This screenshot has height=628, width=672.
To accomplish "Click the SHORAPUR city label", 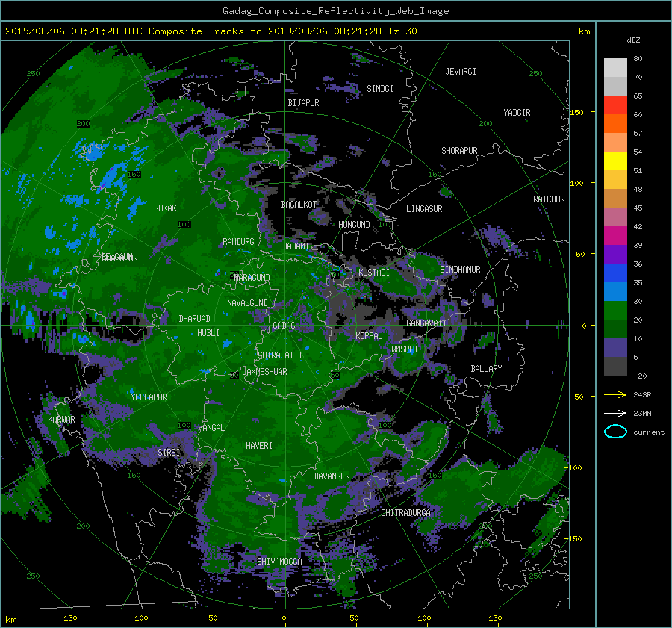I will pos(459,151).
